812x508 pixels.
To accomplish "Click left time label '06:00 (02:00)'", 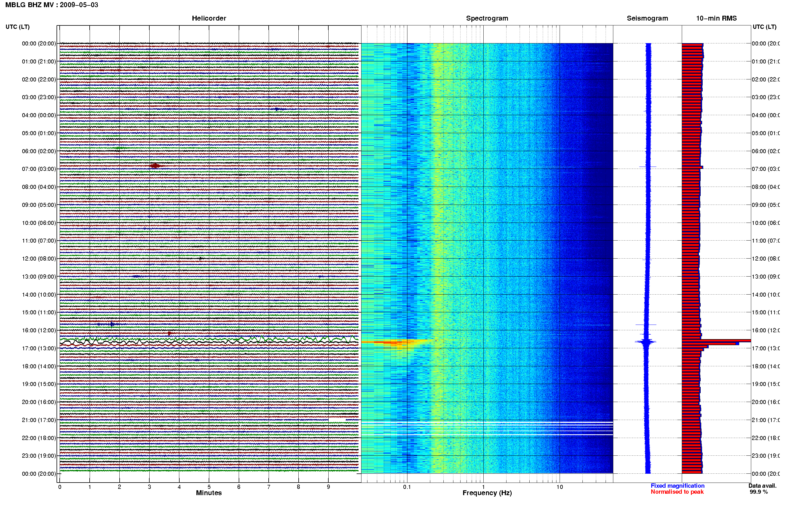I will (39, 151).
